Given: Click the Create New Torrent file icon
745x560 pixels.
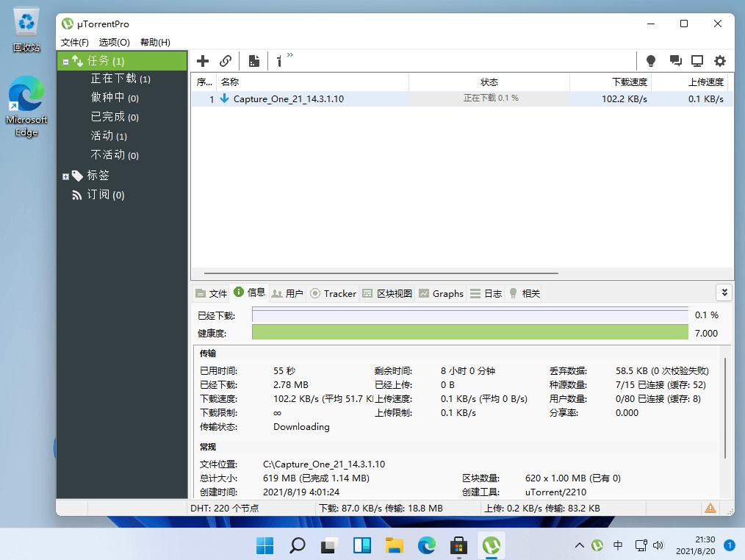Looking at the screenshot, I should [x=254, y=61].
